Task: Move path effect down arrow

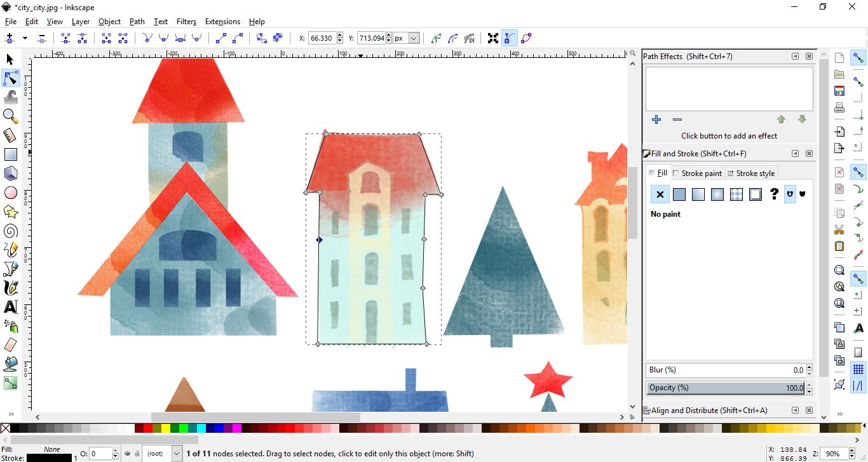Action: pyautogui.click(x=802, y=119)
